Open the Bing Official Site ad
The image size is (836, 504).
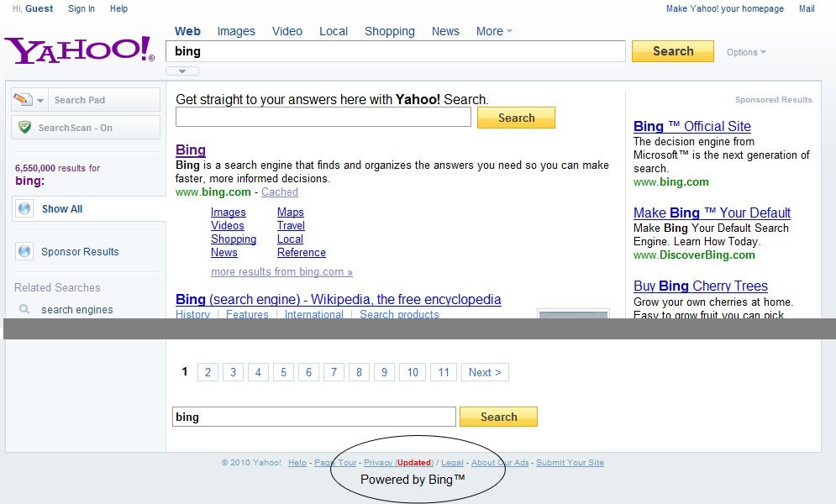coord(692,126)
